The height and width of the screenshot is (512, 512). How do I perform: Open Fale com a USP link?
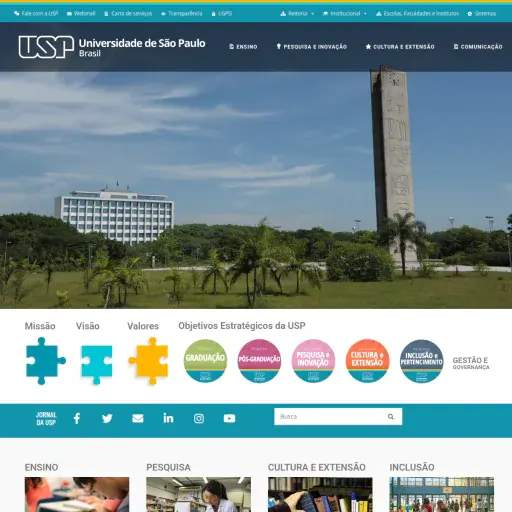tap(36, 13)
